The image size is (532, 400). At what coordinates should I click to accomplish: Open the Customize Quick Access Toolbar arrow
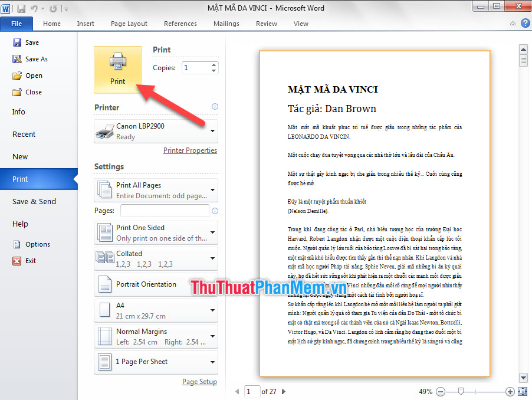coord(66,9)
